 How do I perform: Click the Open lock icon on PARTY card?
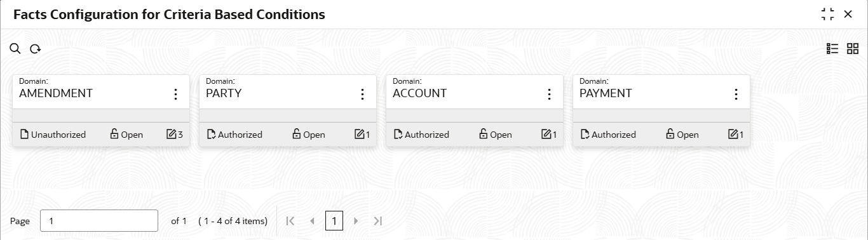tap(296, 134)
